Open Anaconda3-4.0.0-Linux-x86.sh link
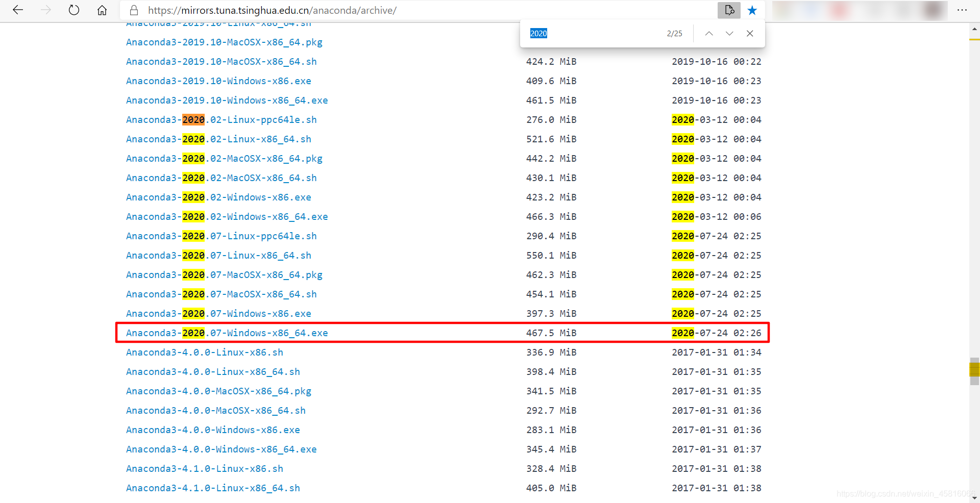 pos(205,353)
